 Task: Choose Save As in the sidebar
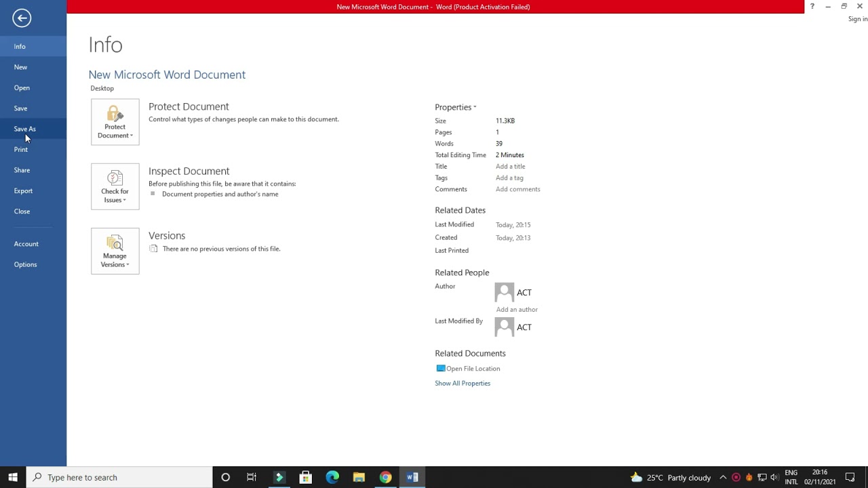point(33,129)
